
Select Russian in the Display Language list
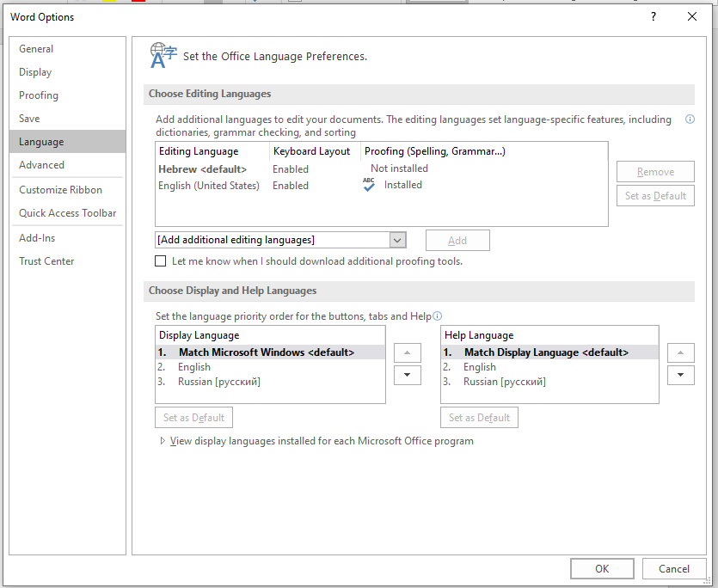(x=218, y=382)
